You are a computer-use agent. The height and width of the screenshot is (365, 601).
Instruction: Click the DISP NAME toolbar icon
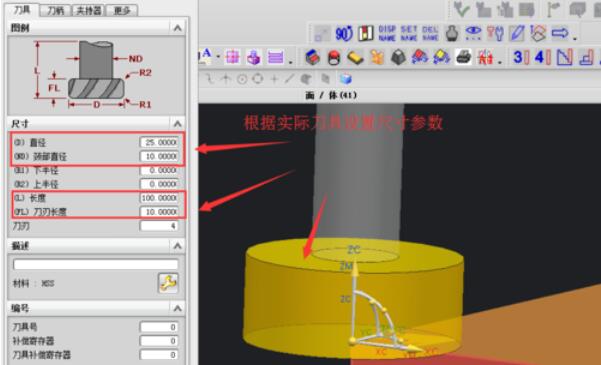[x=387, y=33]
